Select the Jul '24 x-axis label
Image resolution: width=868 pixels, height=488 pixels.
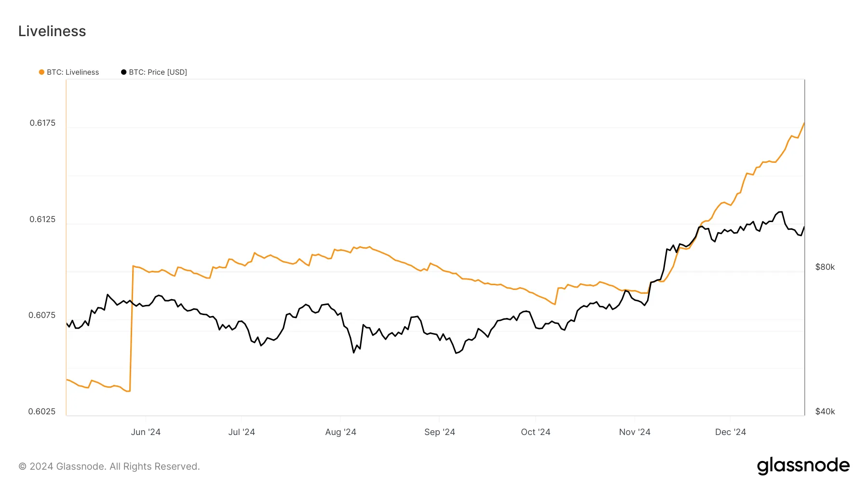pyautogui.click(x=242, y=432)
